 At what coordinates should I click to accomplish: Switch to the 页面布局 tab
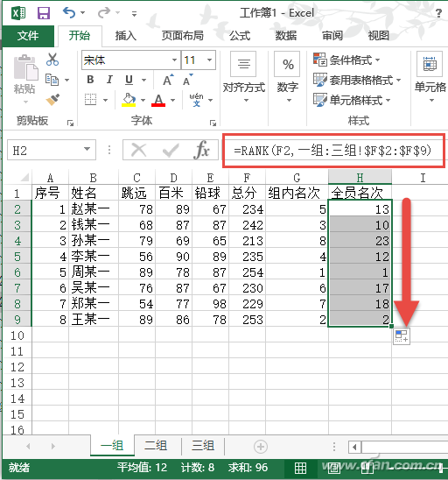click(182, 36)
